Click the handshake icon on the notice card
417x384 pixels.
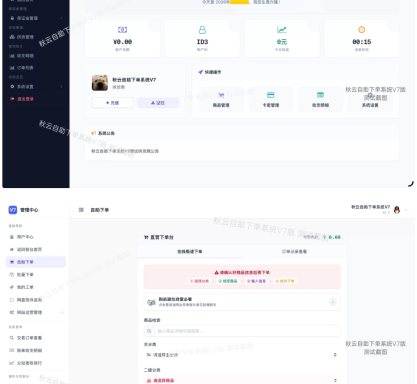point(151,302)
